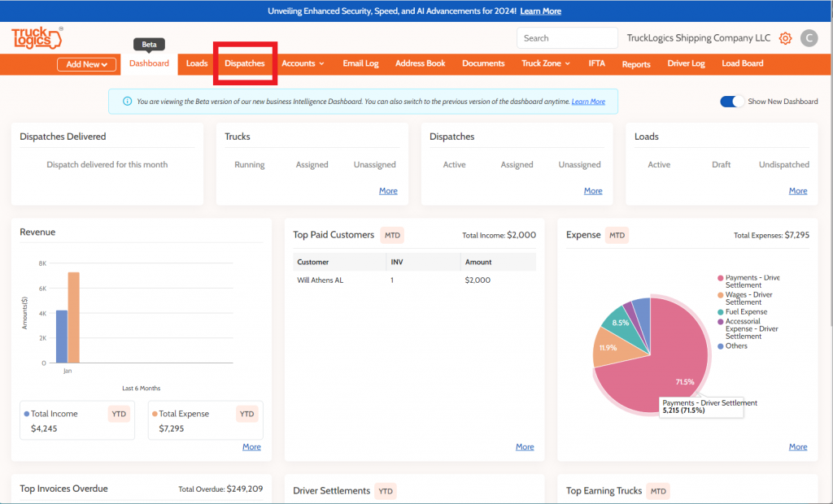Open the Loads tab
833x504 pixels.
click(197, 63)
